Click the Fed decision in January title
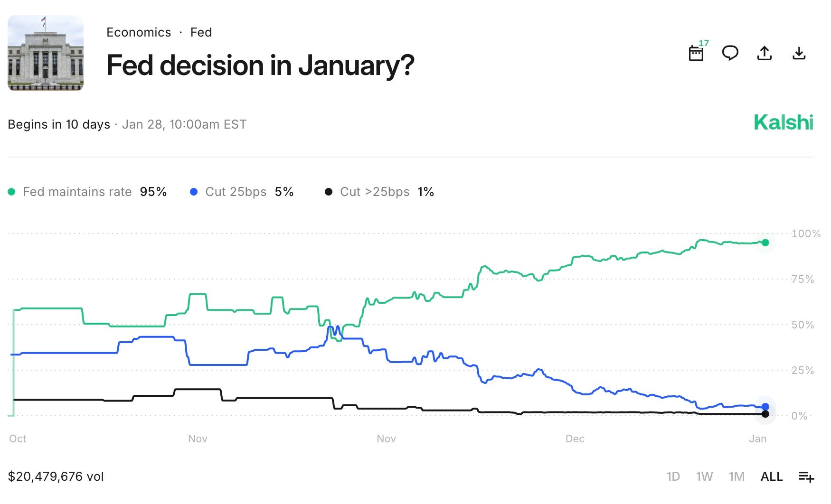The width and height of the screenshot is (831, 504). pyautogui.click(x=260, y=65)
